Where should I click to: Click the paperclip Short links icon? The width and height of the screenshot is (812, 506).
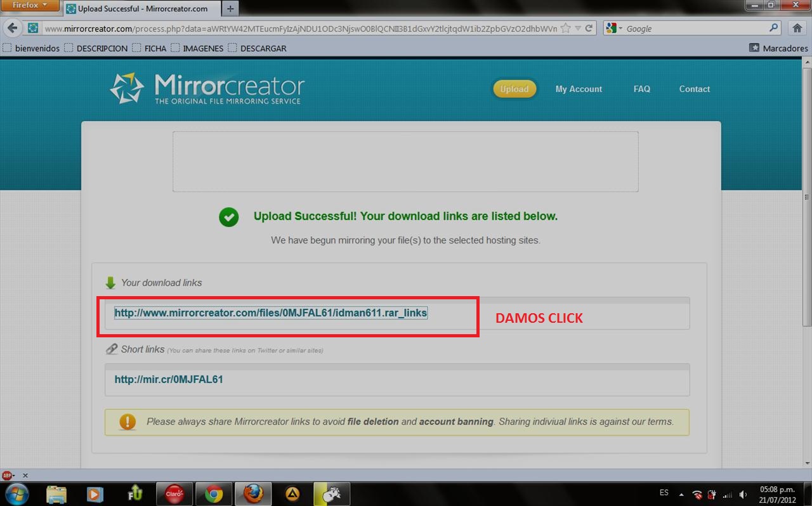(112, 349)
